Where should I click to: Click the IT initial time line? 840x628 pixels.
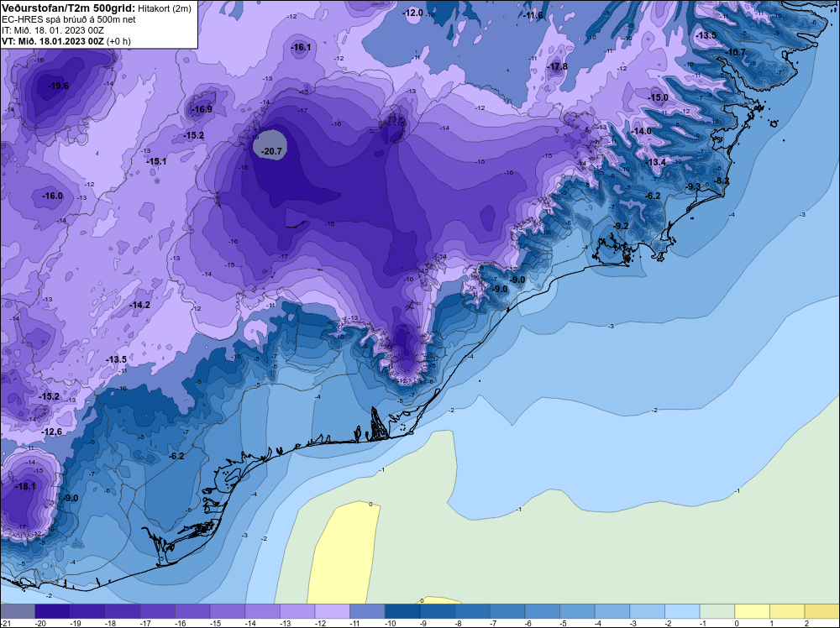(x=53, y=30)
